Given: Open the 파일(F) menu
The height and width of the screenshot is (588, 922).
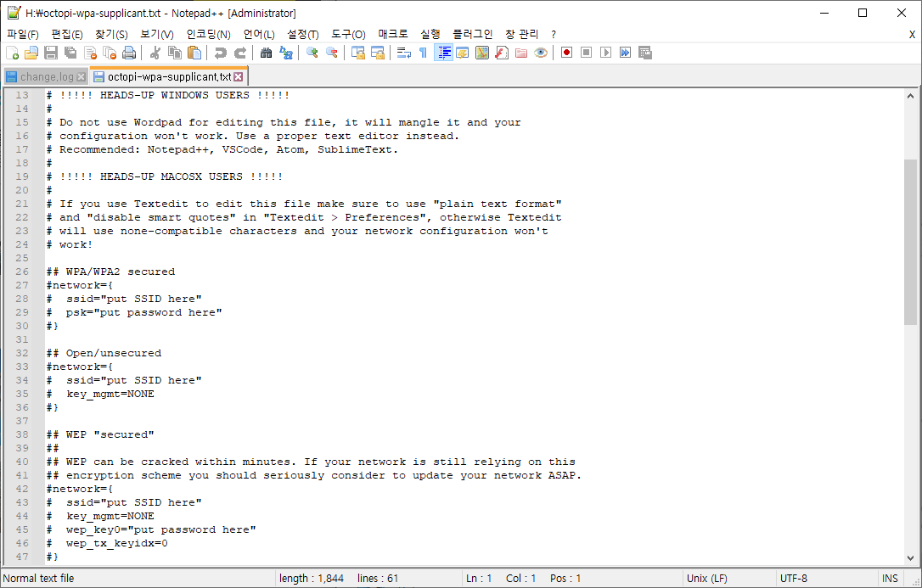Looking at the screenshot, I should click(22, 34).
